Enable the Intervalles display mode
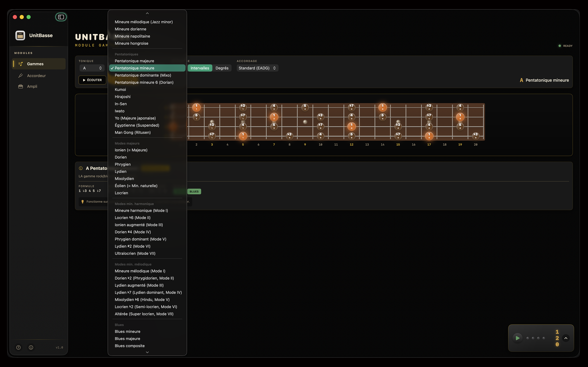This screenshot has height=367, width=588. point(199,68)
